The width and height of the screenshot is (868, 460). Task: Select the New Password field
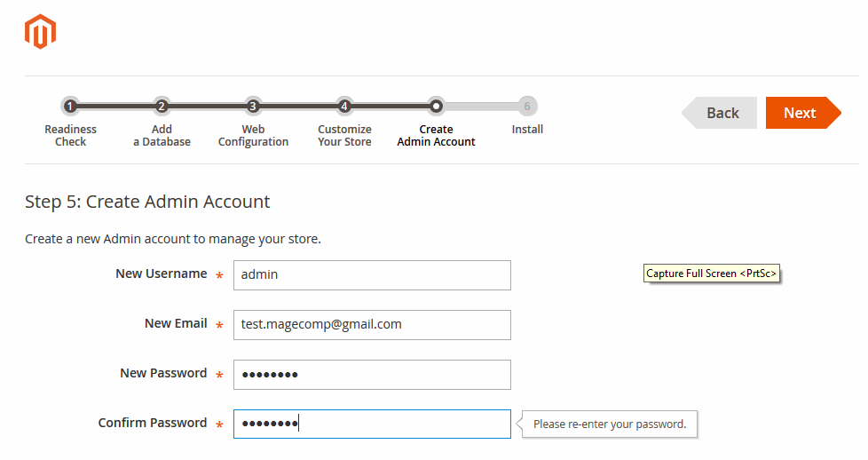pos(372,375)
